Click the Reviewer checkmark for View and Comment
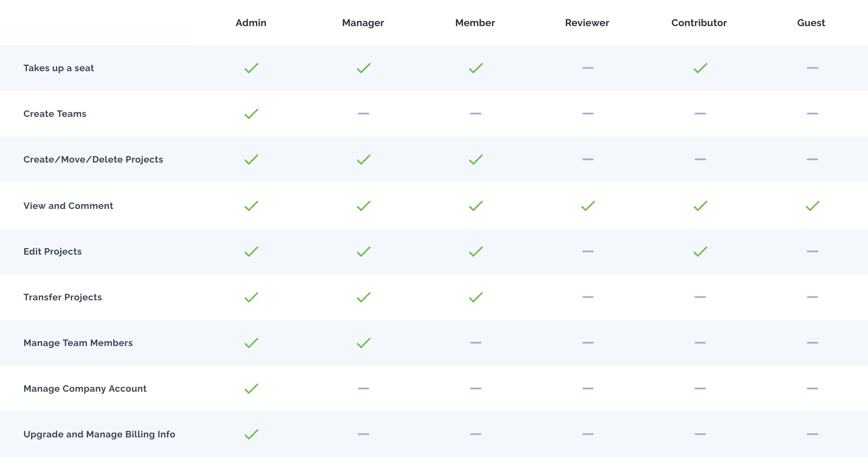 [x=588, y=206]
